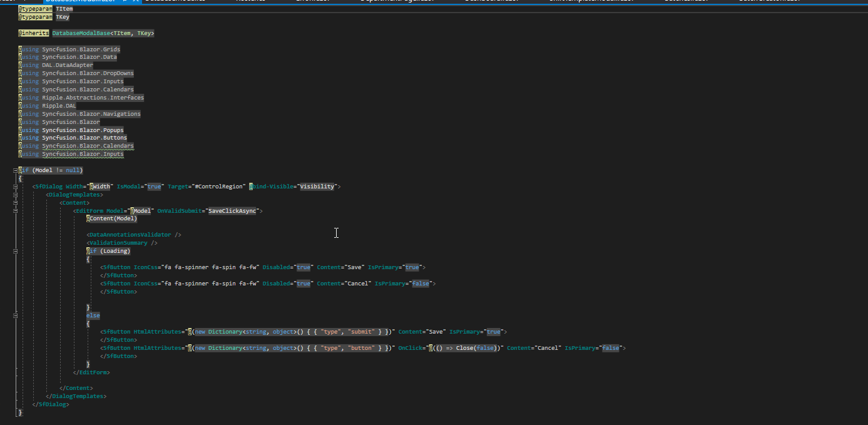Click the closing '</EditForm>' tag
This screenshot has width=868, height=425.
91,372
